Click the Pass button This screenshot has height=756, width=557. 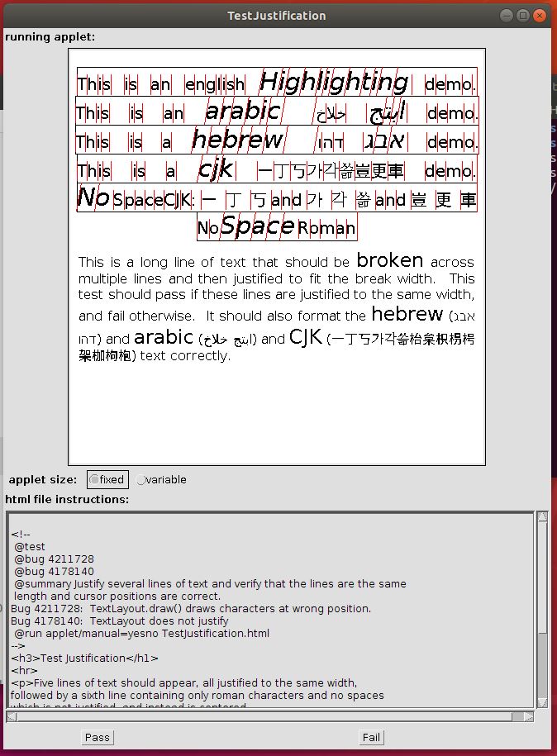pos(98,737)
